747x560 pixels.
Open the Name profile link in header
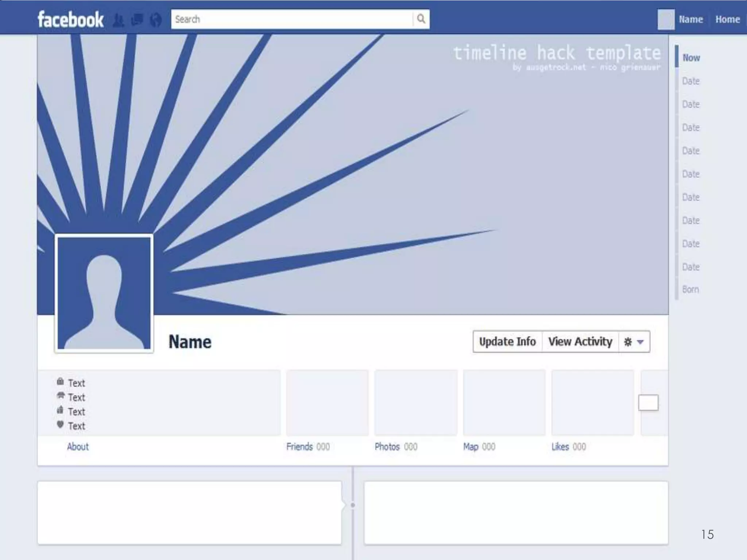coord(690,19)
